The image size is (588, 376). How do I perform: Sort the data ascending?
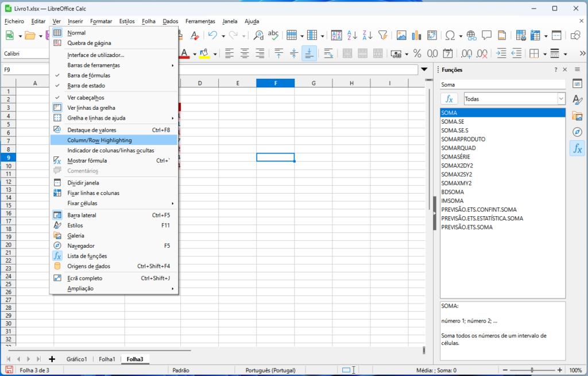click(x=351, y=35)
